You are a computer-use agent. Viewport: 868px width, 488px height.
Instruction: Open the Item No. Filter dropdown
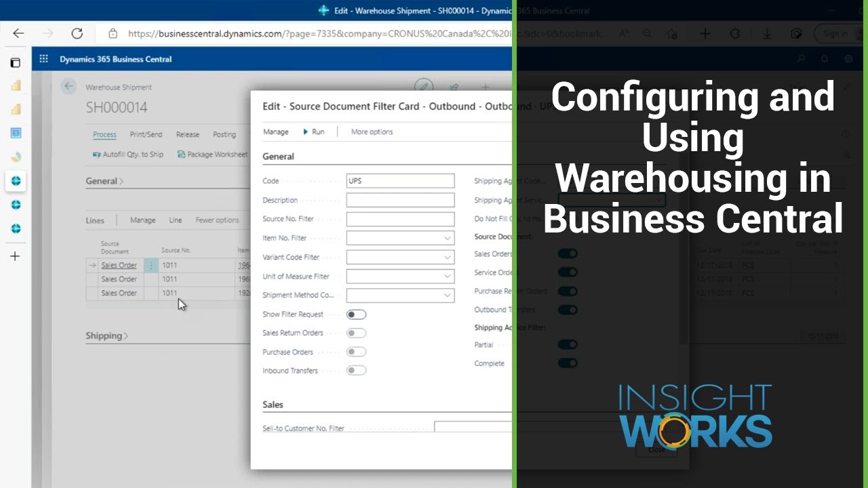(448, 238)
